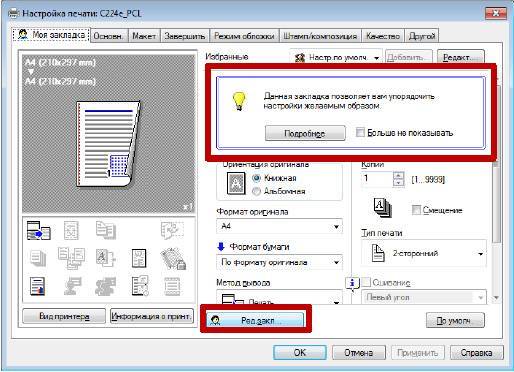Open the Другой tab
The width and height of the screenshot is (514, 372).
[x=422, y=36]
